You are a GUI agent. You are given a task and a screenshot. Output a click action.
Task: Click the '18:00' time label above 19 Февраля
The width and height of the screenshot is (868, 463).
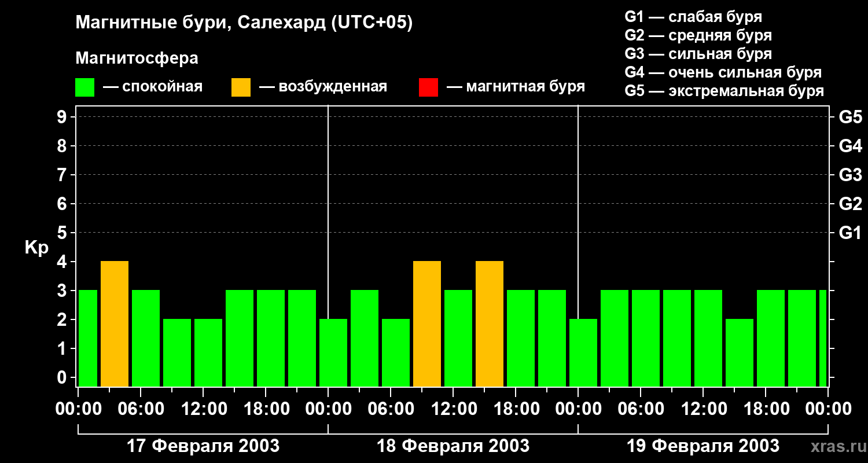[766, 409]
